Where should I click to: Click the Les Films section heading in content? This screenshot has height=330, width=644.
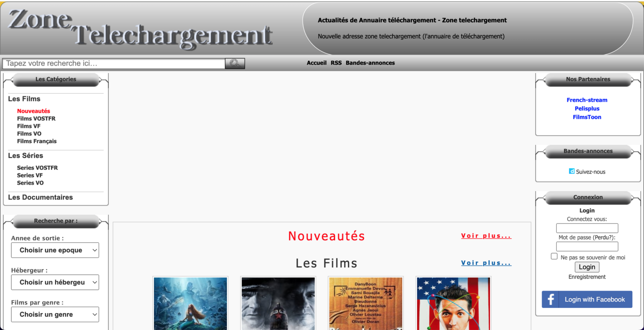[x=326, y=263]
